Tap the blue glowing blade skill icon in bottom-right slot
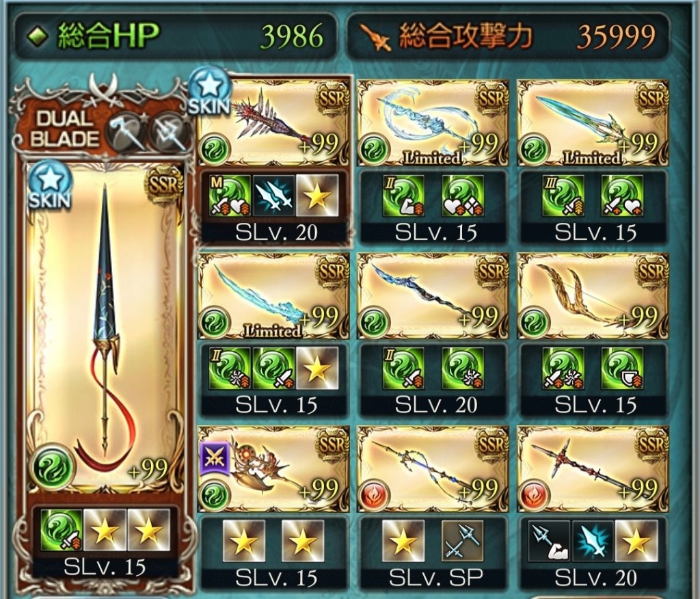 pyautogui.click(x=593, y=541)
